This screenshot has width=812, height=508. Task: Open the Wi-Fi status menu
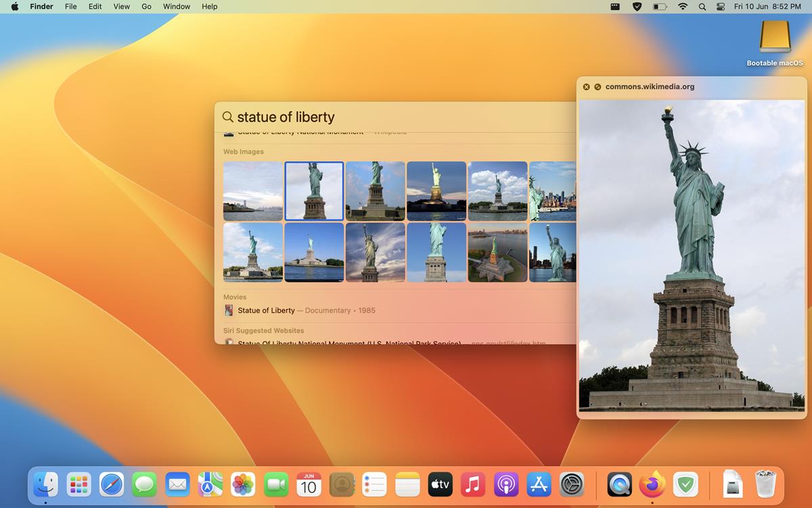[683, 6]
